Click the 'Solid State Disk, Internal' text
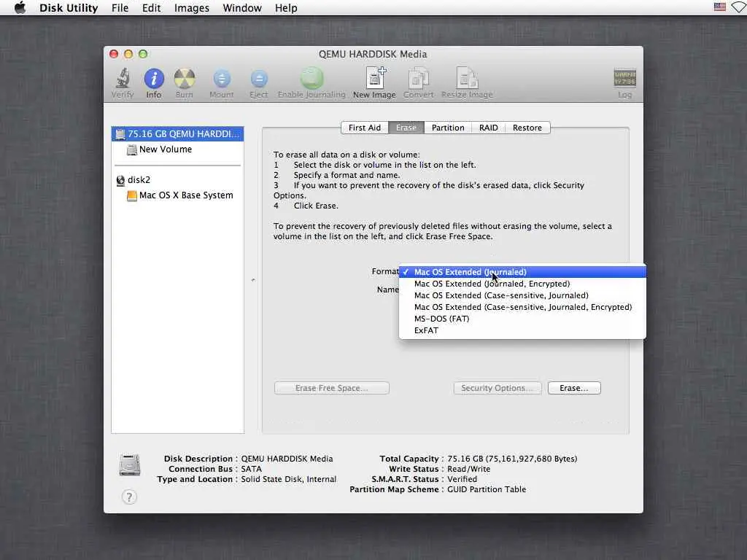This screenshot has width=747, height=560. pos(288,479)
